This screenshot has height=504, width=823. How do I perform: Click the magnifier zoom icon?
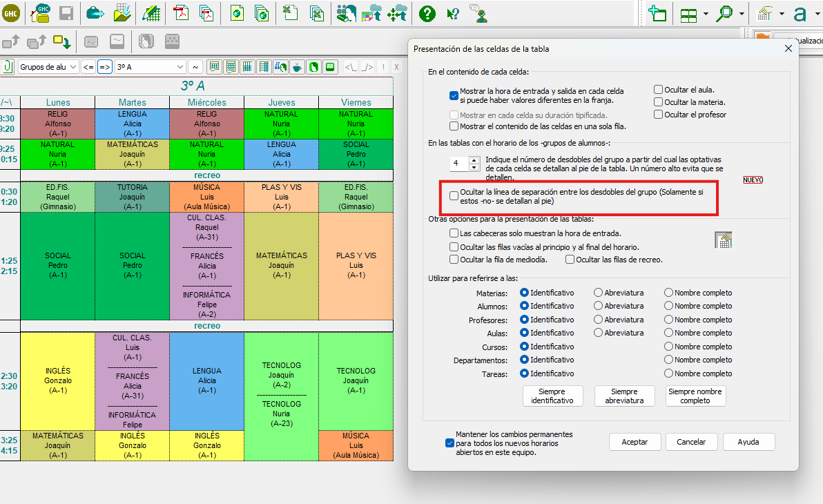coord(724,14)
